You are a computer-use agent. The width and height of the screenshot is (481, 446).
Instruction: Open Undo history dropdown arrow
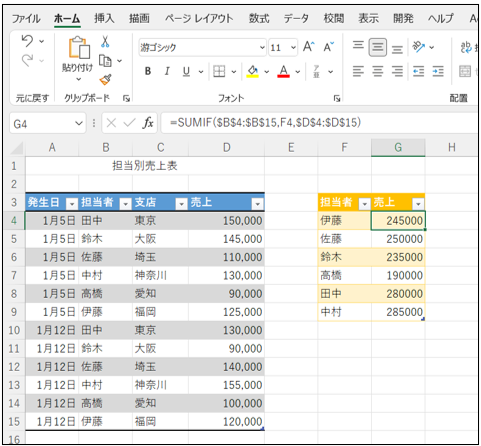tap(42, 42)
